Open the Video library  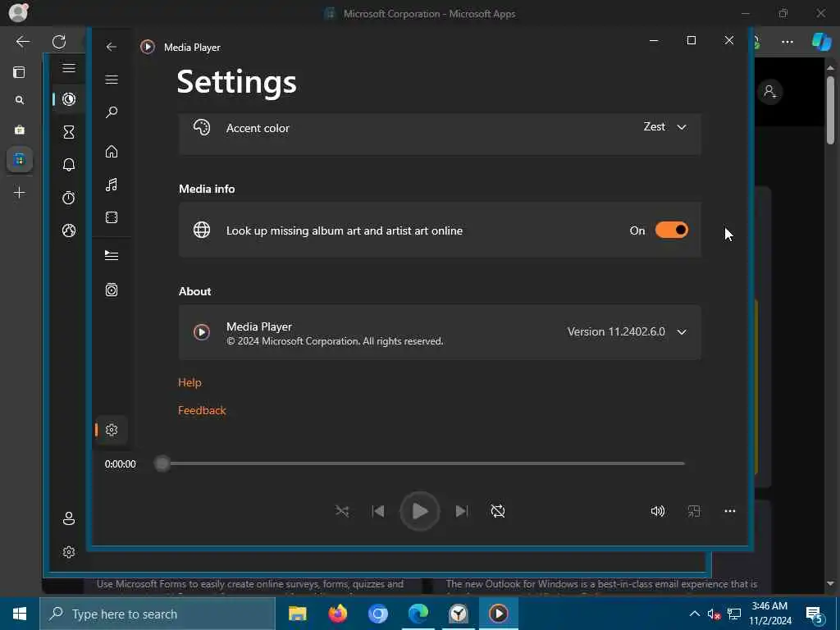[x=112, y=217]
